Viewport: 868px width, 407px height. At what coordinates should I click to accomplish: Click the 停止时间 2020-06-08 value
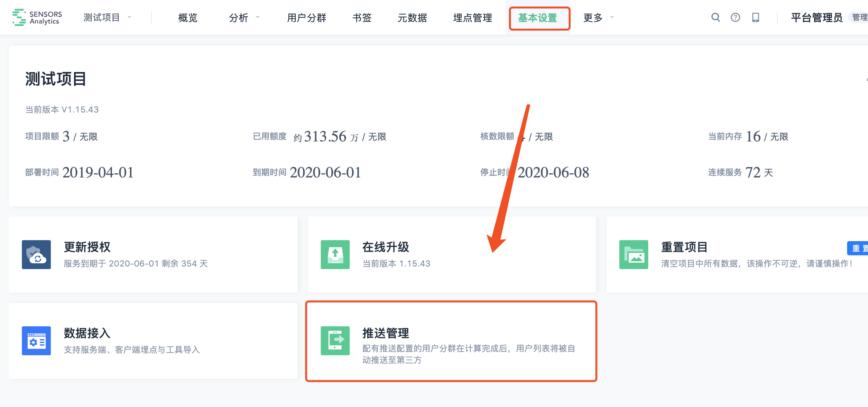point(553,172)
